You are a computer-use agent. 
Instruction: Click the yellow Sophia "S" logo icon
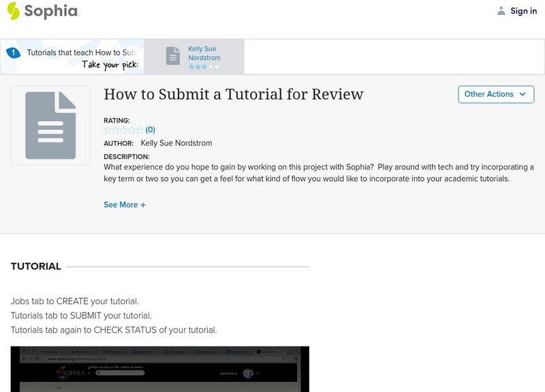click(13, 11)
